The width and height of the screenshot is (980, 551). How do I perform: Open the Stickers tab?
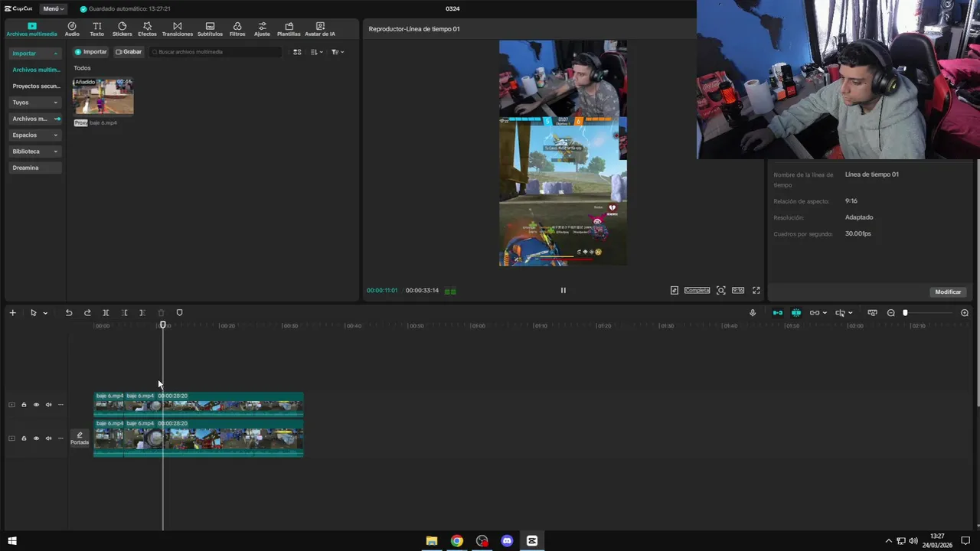tap(122, 29)
